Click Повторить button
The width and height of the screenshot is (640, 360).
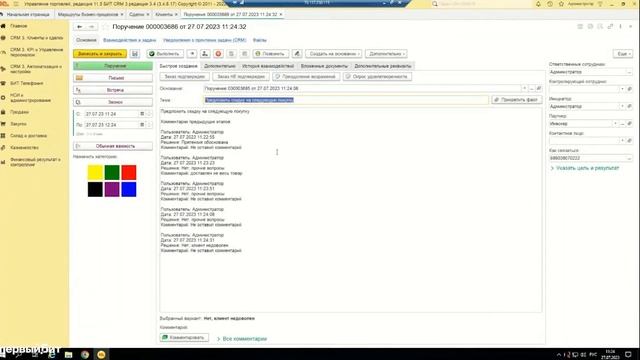271,53
